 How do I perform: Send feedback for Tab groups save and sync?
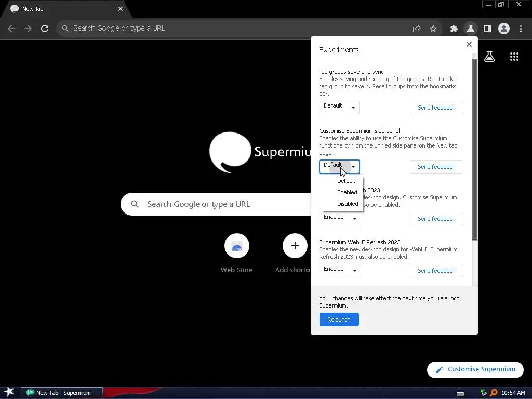pyautogui.click(x=436, y=108)
